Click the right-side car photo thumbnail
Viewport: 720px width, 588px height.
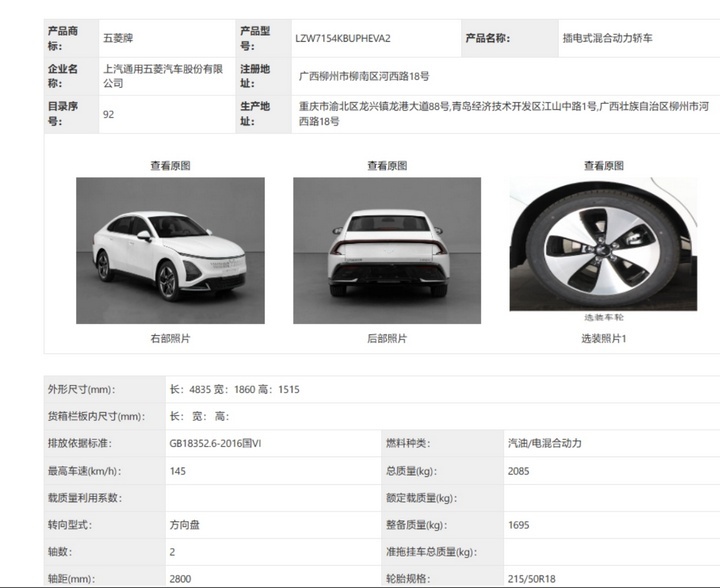pyautogui.click(x=170, y=251)
